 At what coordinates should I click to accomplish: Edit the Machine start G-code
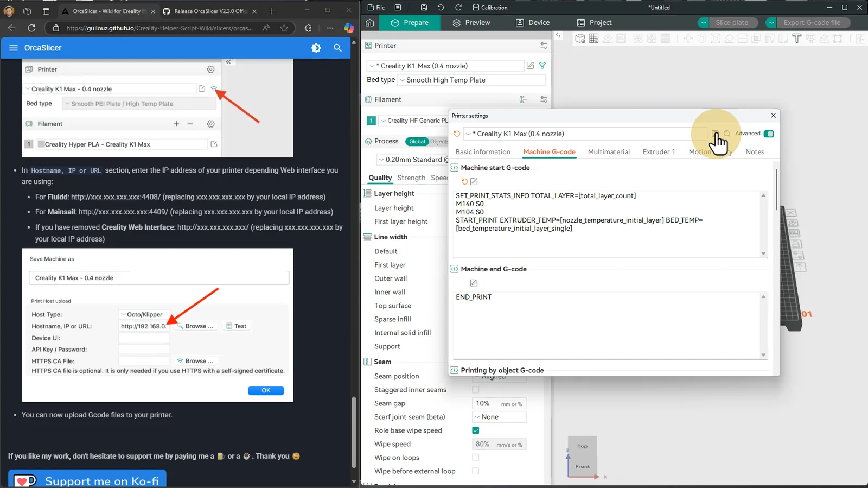point(474,182)
